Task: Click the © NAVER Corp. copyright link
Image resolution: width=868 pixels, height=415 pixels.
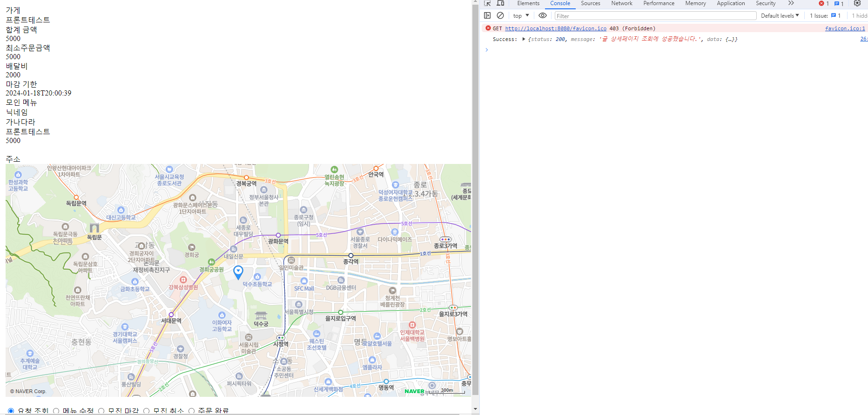Action: [28, 391]
